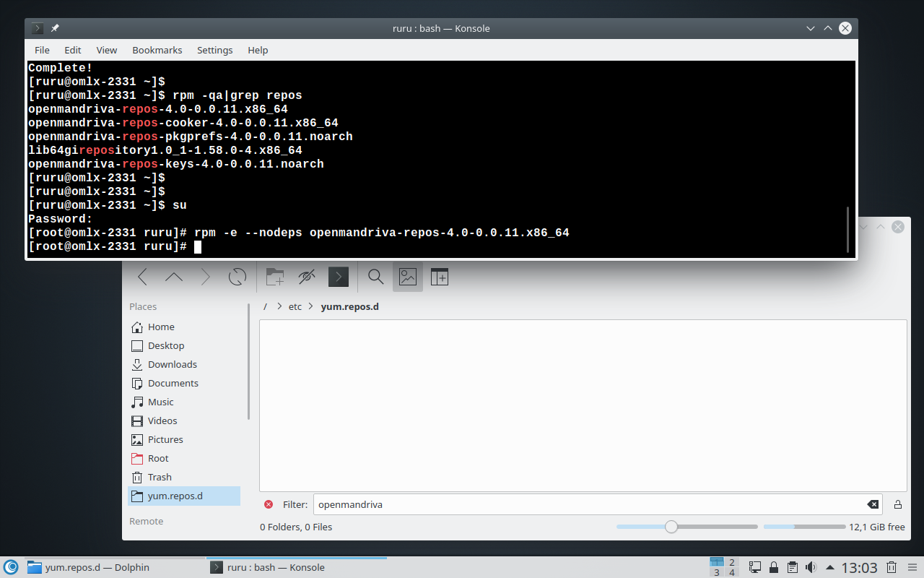
Task: Toggle pin Konsole window on all desktops
Action: [55, 28]
